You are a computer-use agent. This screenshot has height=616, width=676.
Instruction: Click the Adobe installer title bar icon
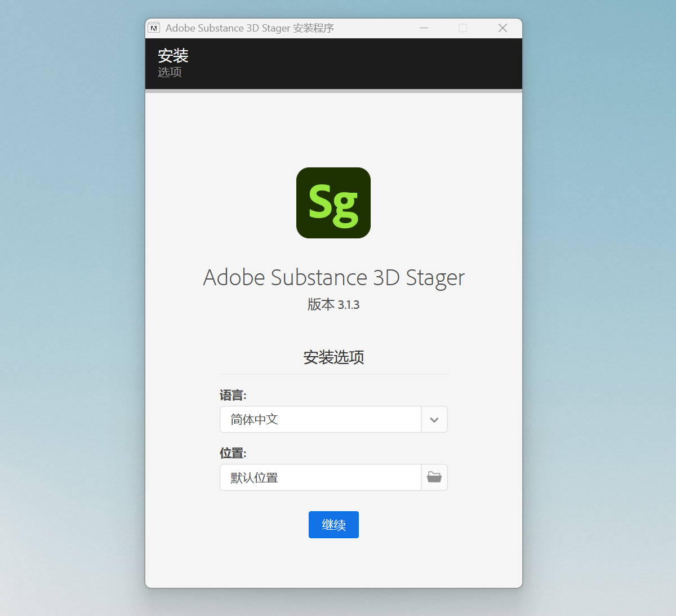pos(154,28)
